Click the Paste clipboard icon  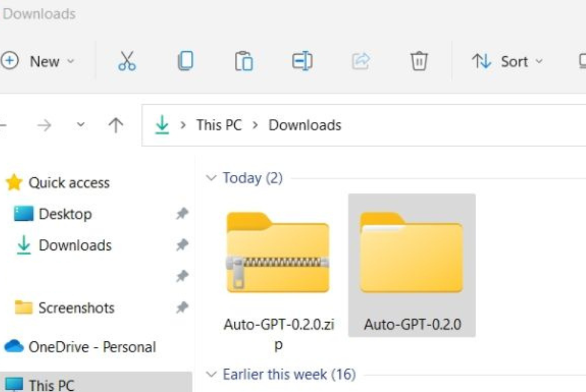click(244, 61)
